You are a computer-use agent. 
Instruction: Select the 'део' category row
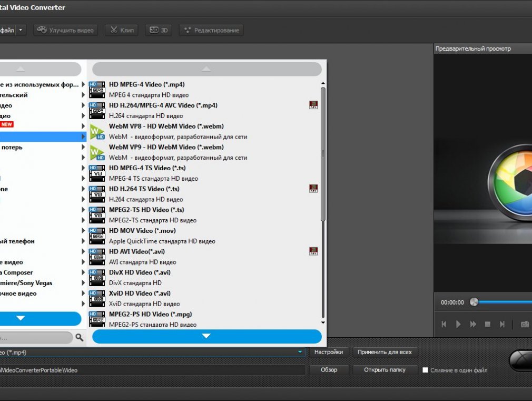tap(43, 105)
